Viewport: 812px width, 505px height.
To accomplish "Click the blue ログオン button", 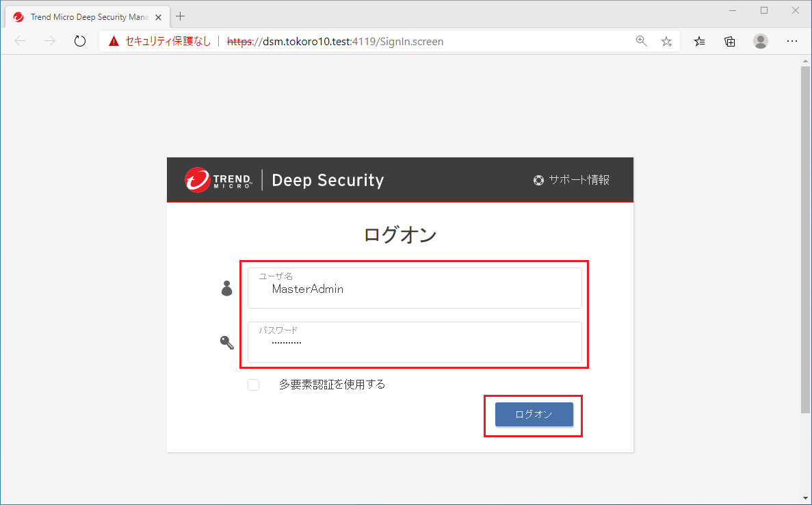I will 534,415.
